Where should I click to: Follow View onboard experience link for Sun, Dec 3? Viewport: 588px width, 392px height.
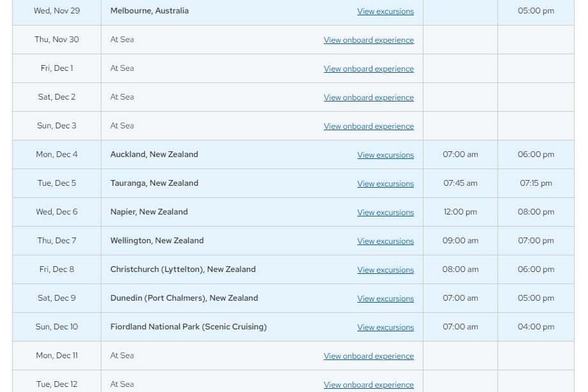pyautogui.click(x=369, y=126)
